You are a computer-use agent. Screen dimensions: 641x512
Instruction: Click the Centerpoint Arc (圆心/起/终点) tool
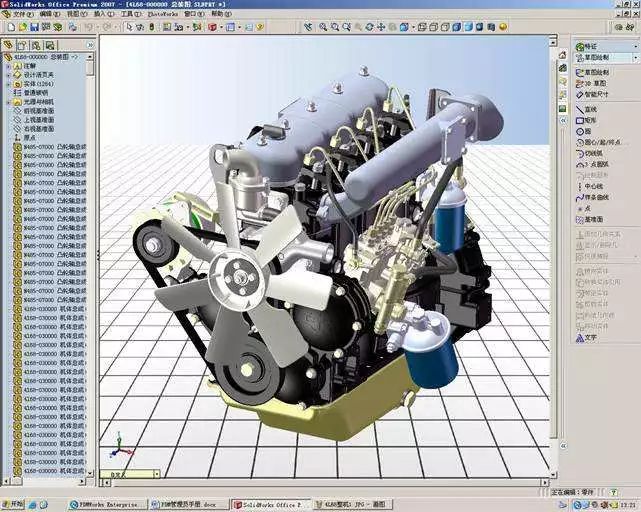click(599, 142)
